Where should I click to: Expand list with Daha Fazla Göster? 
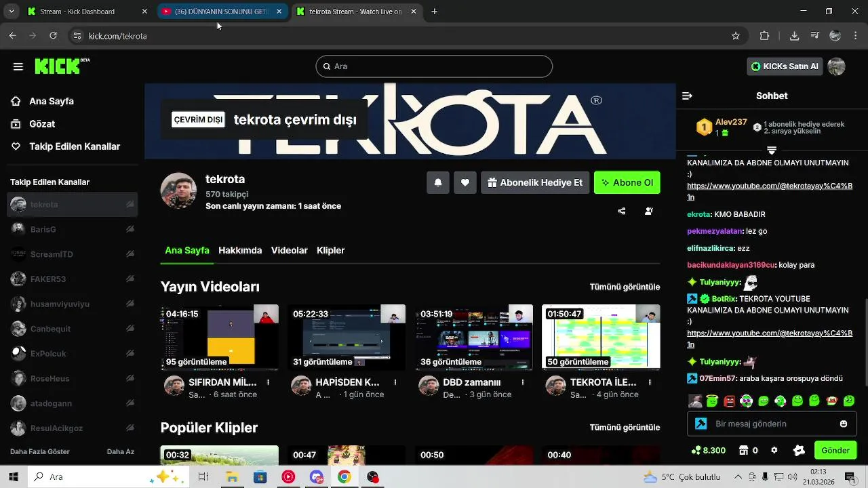pos(39,451)
